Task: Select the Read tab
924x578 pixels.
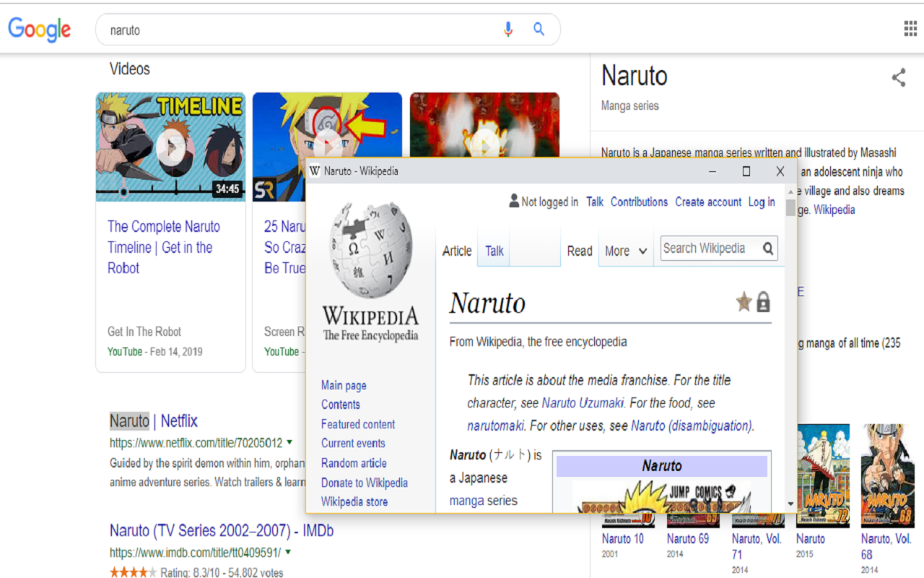Action: (580, 251)
